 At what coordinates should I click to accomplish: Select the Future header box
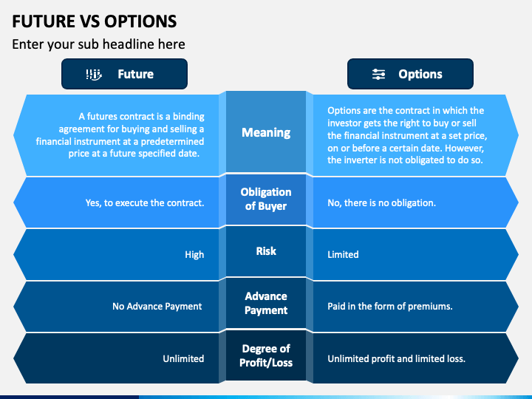pyautogui.click(x=125, y=74)
